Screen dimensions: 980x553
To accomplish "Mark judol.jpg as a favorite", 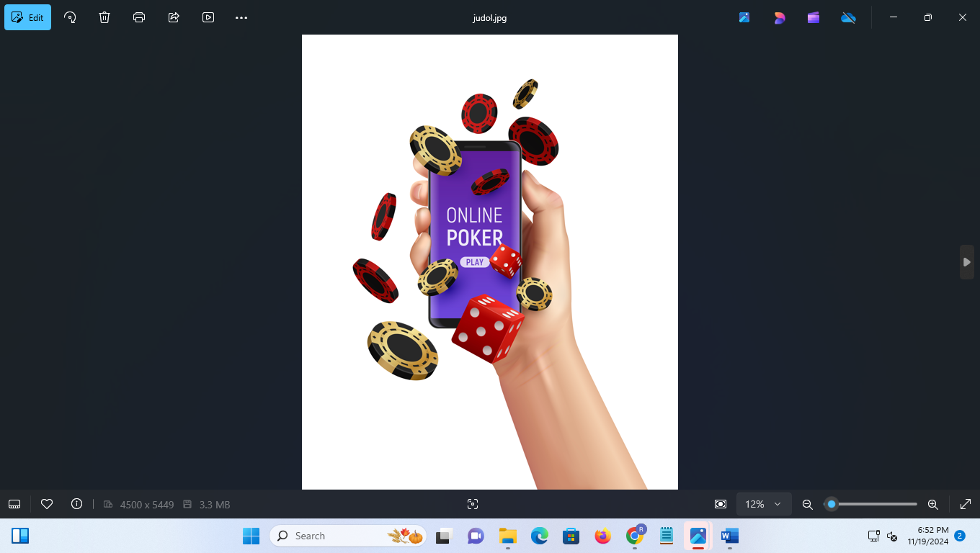I will tap(46, 504).
